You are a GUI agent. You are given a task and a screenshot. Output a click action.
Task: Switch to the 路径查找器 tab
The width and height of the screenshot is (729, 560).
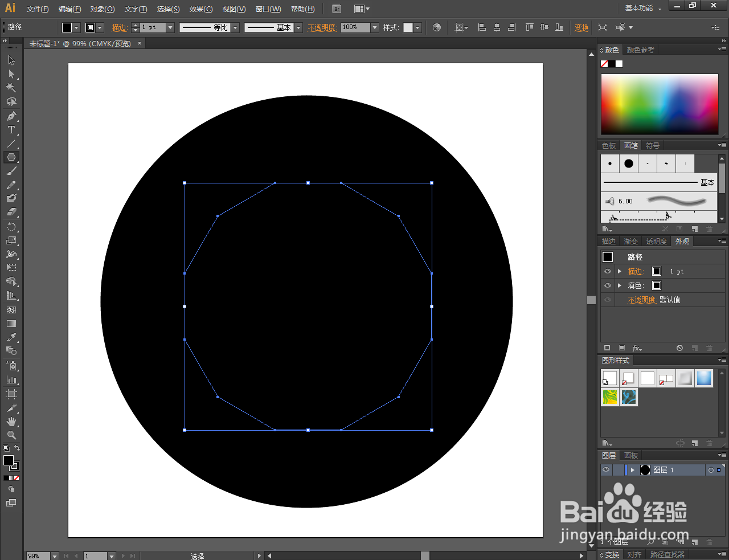tap(667, 555)
